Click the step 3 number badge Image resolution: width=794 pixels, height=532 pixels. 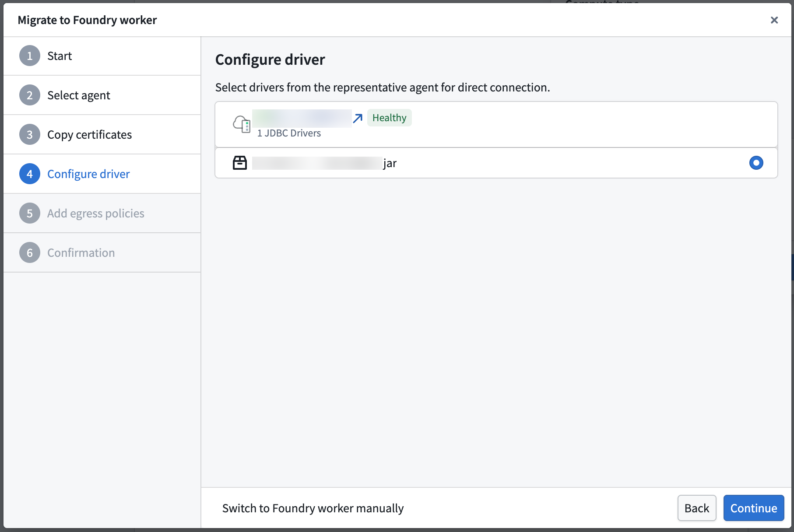(x=30, y=135)
